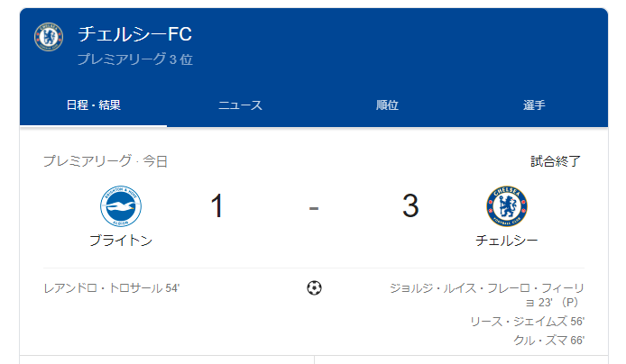Click the チェルシー team name under logo
The height and width of the screenshot is (364, 626).
(507, 241)
